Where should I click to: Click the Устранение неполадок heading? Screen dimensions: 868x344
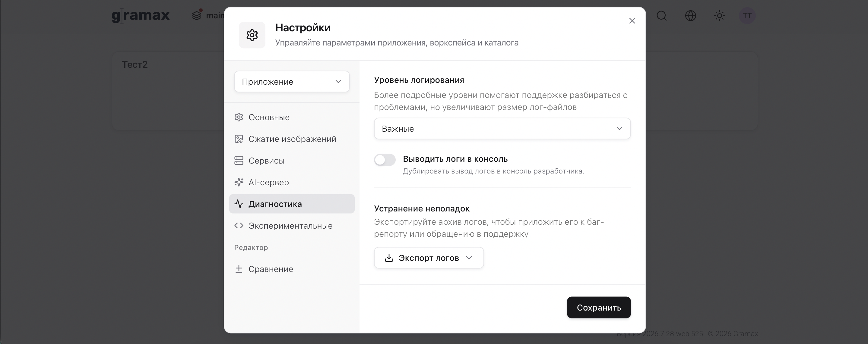tap(422, 209)
